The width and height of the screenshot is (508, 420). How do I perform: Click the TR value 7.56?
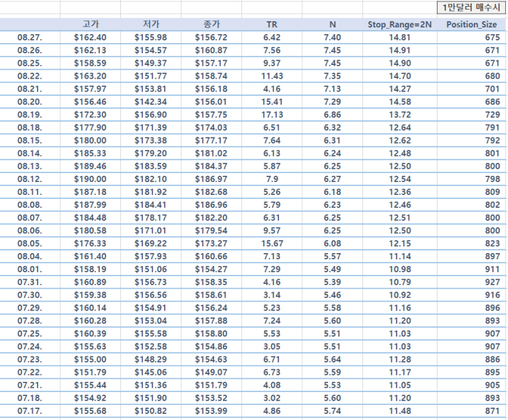click(272, 51)
